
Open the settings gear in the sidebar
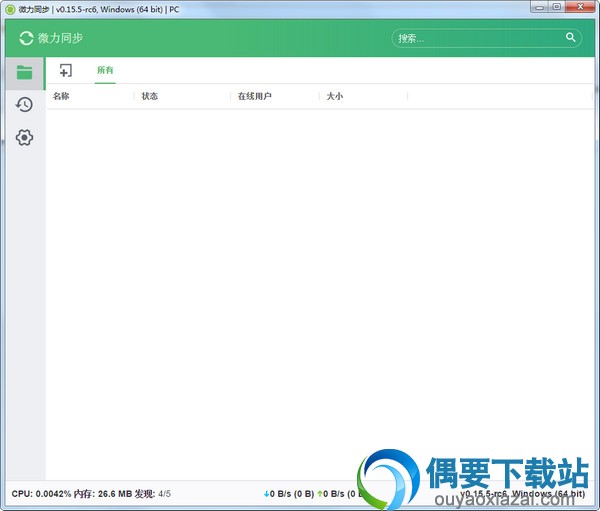24,137
